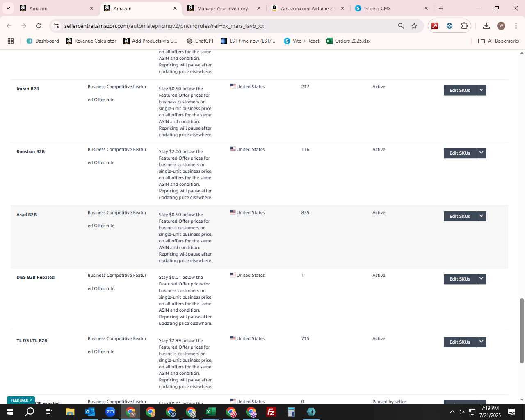
Task: Reload the page with refresh icon
Action: pos(39,26)
